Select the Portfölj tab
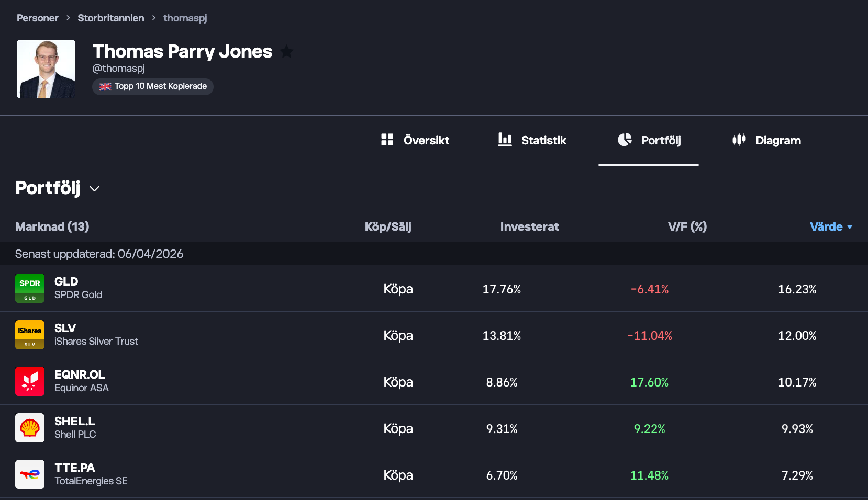Screen dimensions: 868x500 (649, 140)
